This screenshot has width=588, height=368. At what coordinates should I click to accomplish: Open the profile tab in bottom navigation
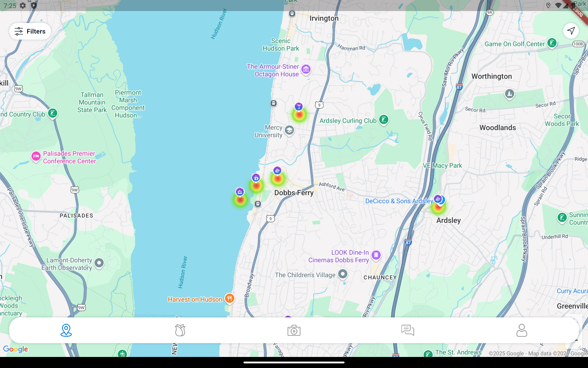522,330
